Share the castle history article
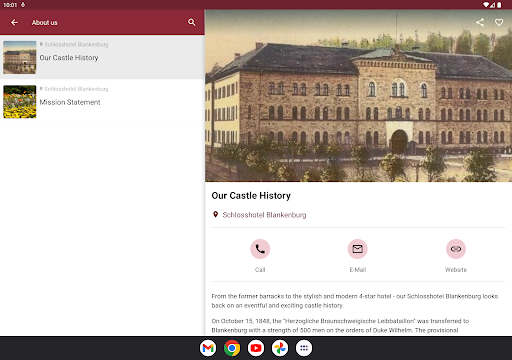Viewport: 512px width, 360px height. 480,22
